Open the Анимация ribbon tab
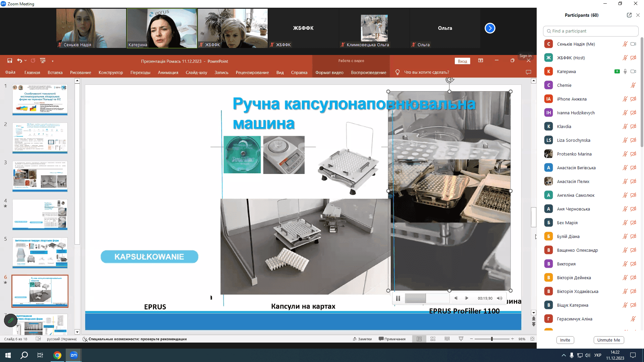The height and width of the screenshot is (362, 644). pos(168,72)
